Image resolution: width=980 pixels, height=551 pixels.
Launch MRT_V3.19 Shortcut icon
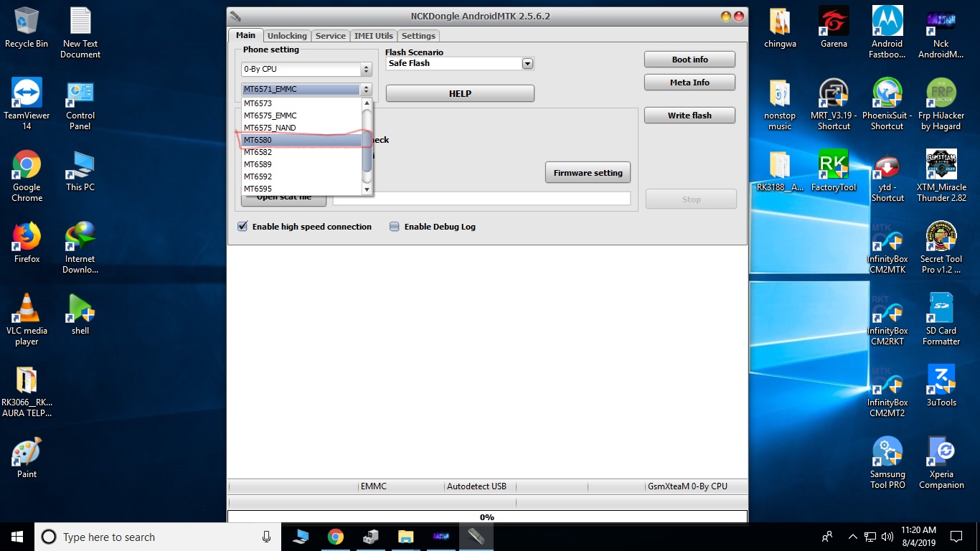[x=834, y=104]
